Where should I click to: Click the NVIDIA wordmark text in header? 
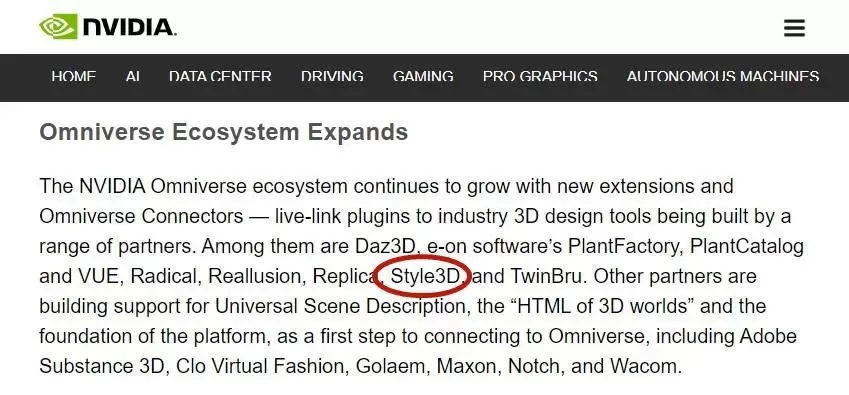tap(129, 27)
